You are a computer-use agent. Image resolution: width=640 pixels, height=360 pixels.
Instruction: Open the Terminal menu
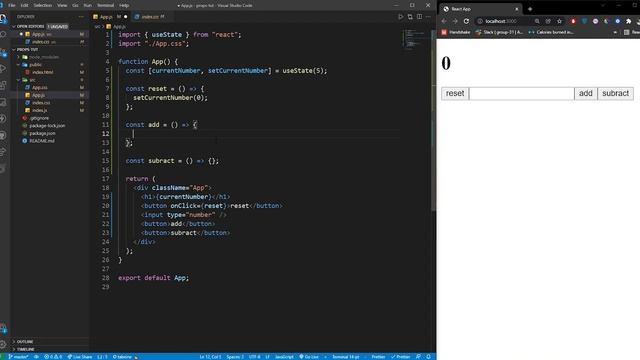click(x=106, y=5)
